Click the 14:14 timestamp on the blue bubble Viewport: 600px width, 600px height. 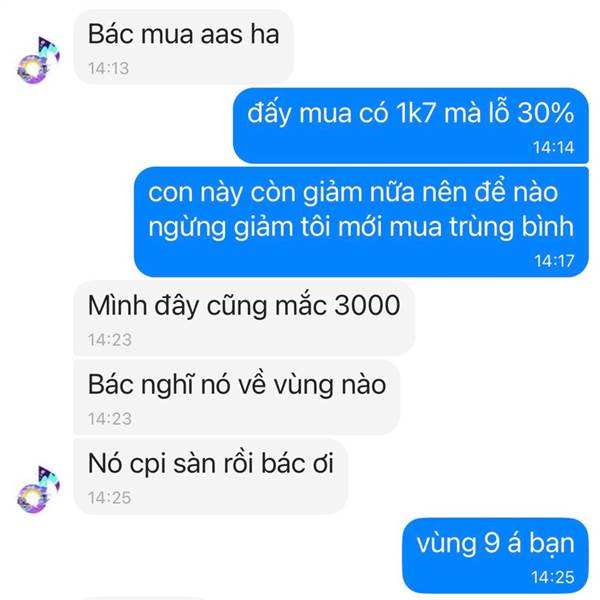click(x=553, y=147)
